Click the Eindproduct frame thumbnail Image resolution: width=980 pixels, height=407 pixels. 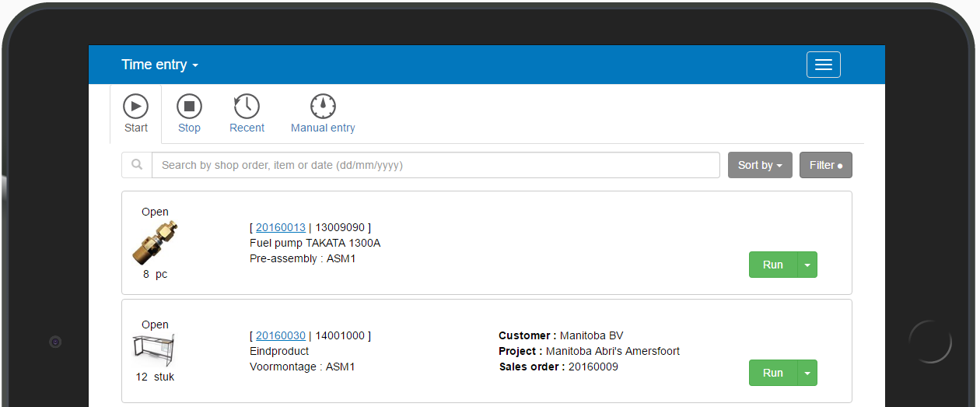pyautogui.click(x=154, y=351)
